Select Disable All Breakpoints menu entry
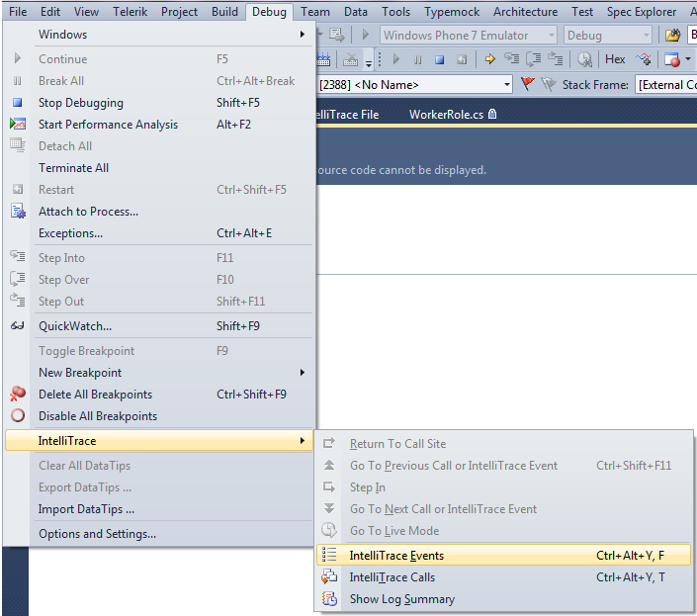 [x=159, y=416]
